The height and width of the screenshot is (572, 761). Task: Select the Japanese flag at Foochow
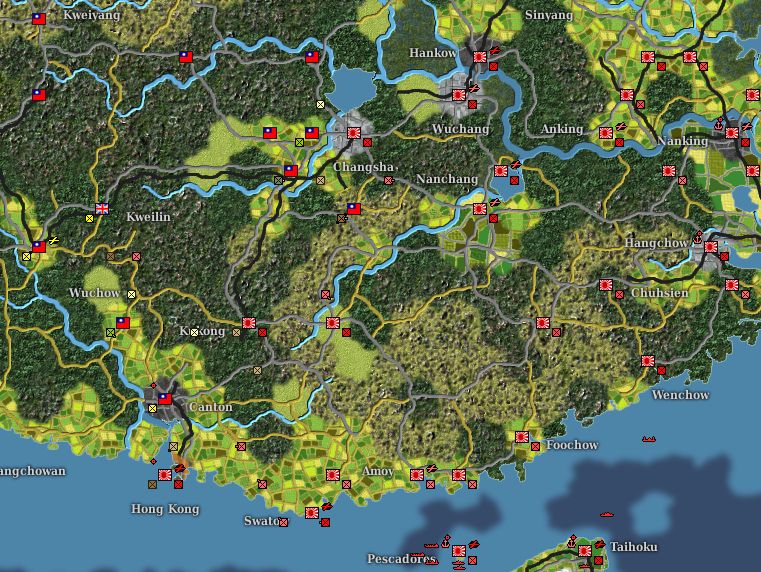pyautogui.click(x=522, y=437)
